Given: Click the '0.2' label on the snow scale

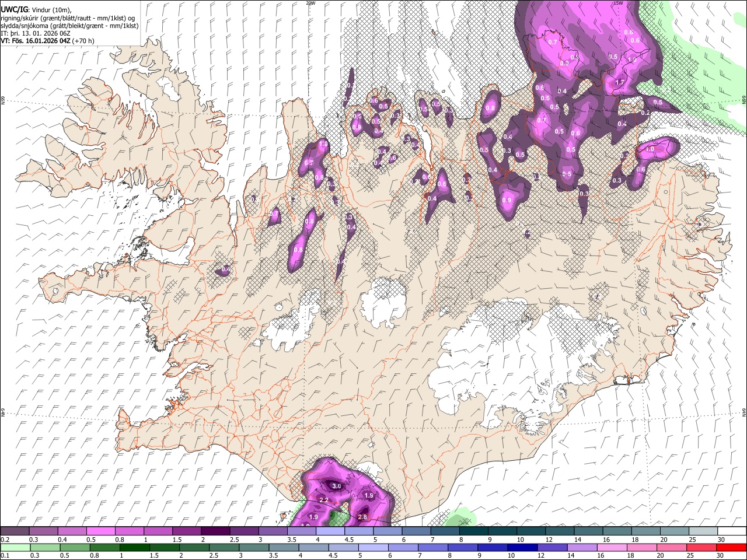Looking at the screenshot, I should 5,540.
